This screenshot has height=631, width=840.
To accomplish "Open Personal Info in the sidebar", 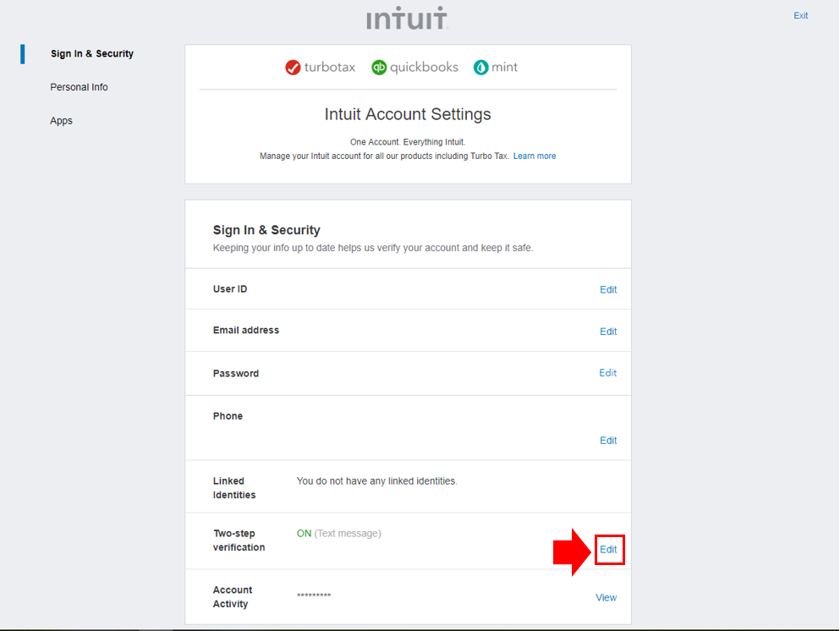I will coord(79,87).
